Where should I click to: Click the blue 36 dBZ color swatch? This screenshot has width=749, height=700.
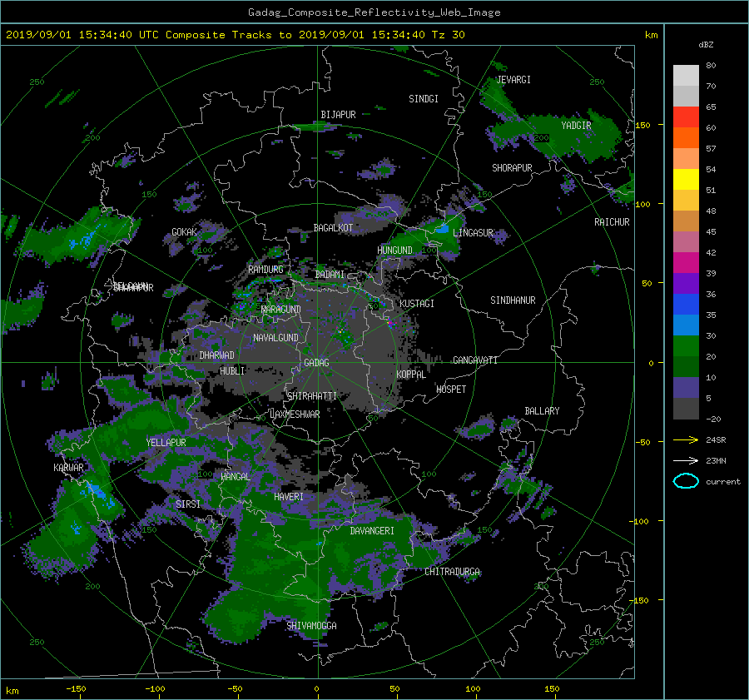(x=686, y=305)
